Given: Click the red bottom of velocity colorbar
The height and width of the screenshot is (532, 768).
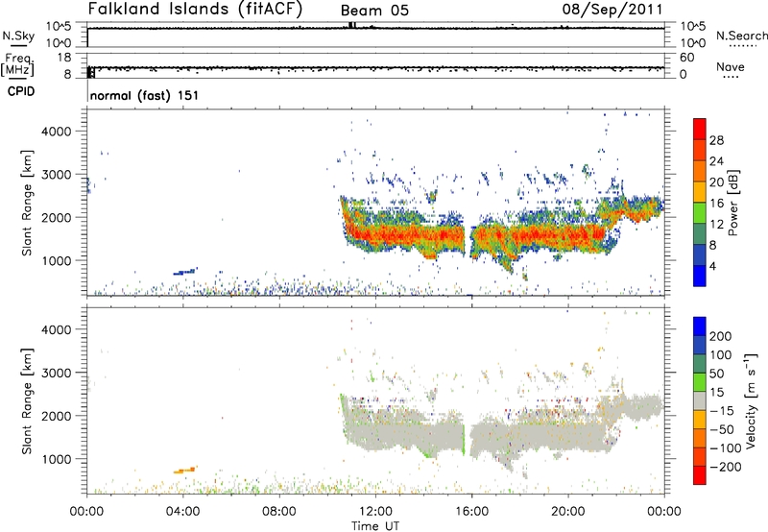Looking at the screenshot, I should coord(700,475).
